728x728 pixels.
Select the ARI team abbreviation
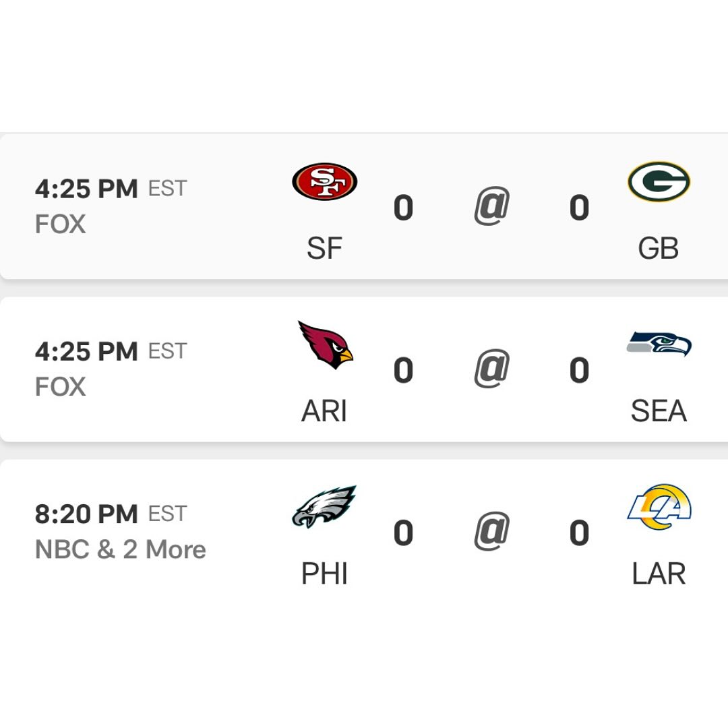[324, 411]
